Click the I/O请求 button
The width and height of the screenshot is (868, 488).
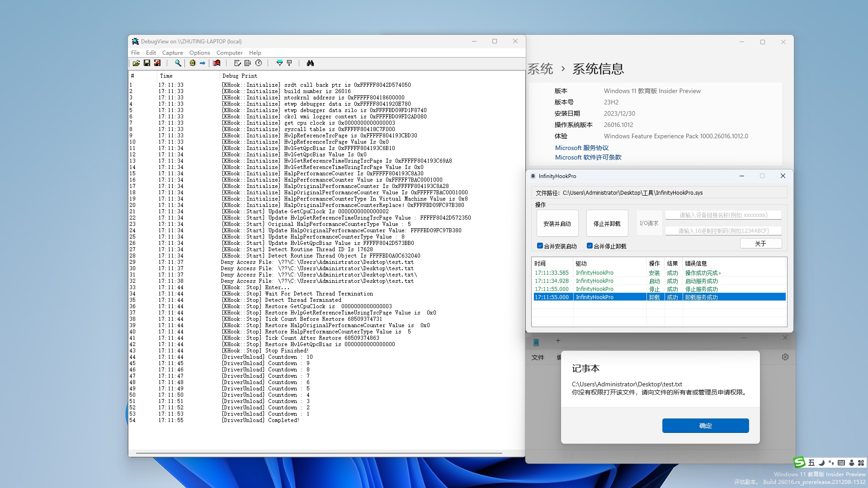point(649,223)
